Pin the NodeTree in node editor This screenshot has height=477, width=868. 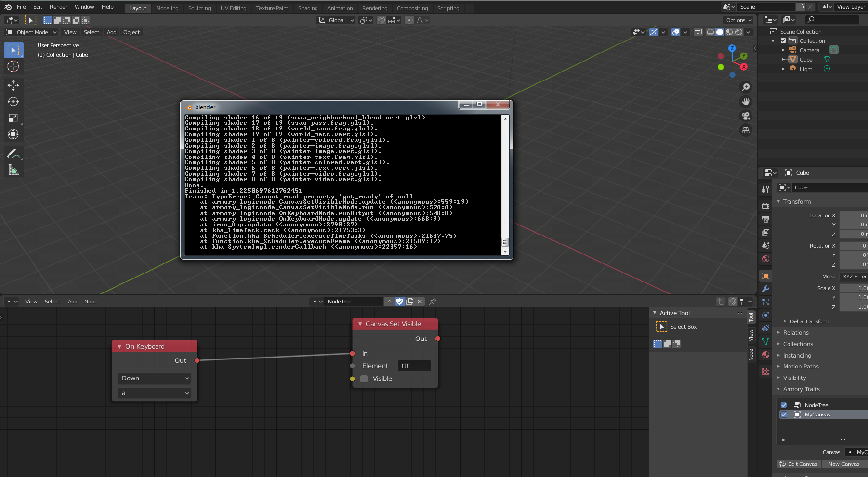pos(433,301)
